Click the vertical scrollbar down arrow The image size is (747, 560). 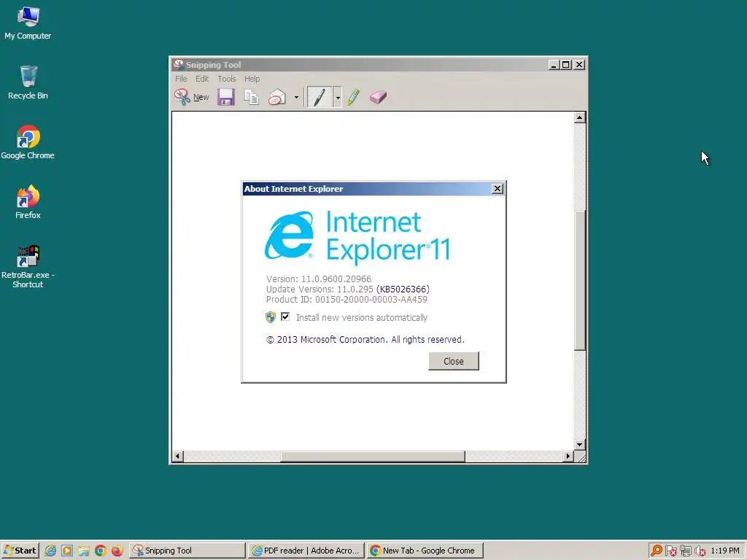coord(579,445)
